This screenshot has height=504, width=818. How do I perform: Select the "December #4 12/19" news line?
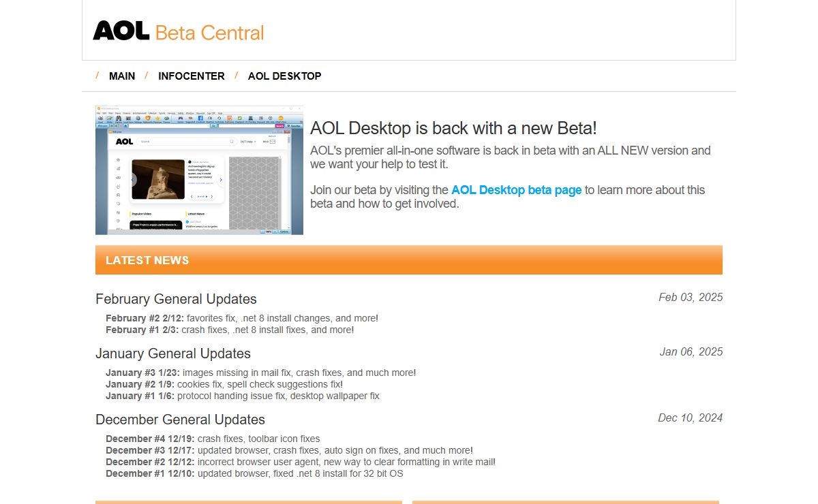click(x=213, y=439)
